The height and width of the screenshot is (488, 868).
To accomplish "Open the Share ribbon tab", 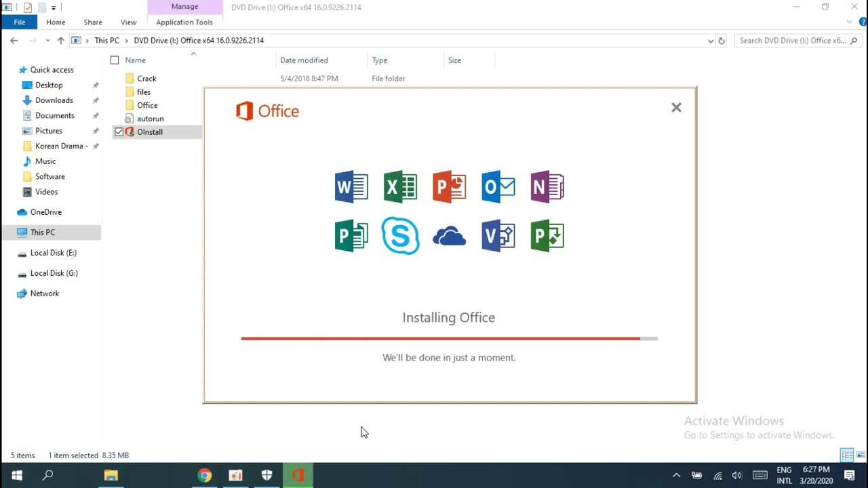I will click(x=93, y=22).
